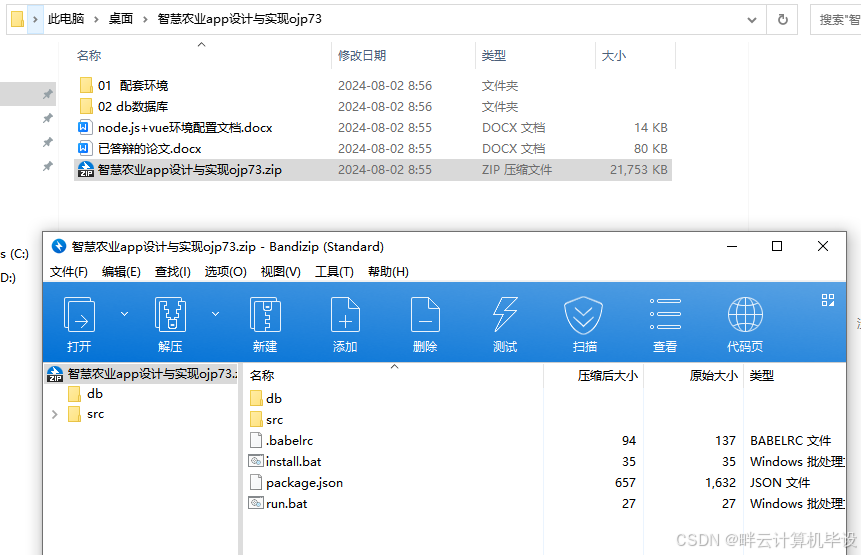Viewport: 861px width, 555px height.
Task: Expand the src node in archive tree
Action: tap(54, 414)
